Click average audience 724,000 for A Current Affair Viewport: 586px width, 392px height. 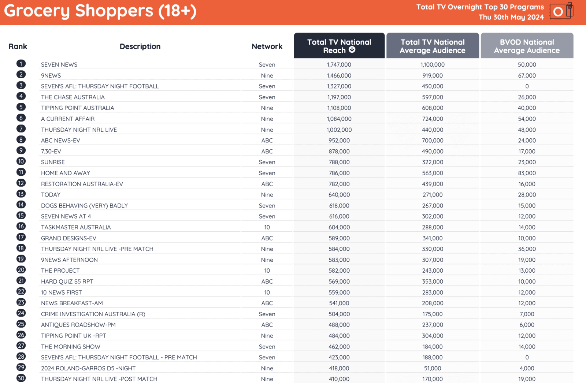click(x=433, y=119)
